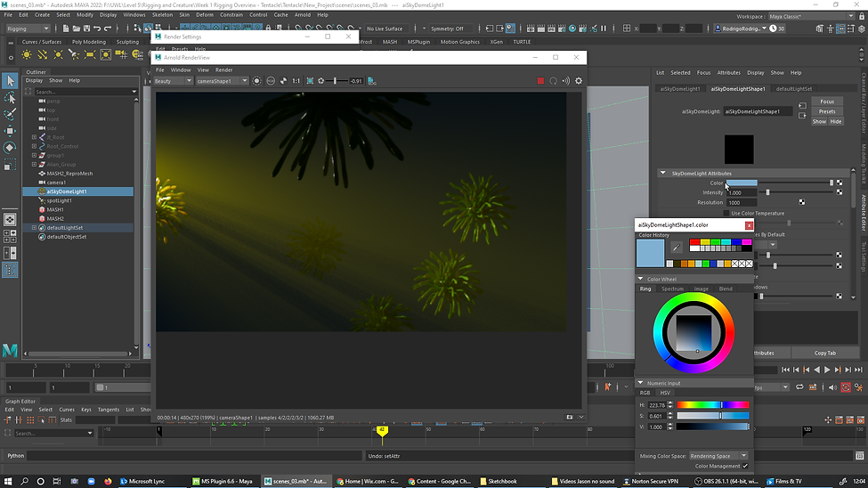
Task: Click yellow current-frame marker on timeline
Action: tap(381, 430)
